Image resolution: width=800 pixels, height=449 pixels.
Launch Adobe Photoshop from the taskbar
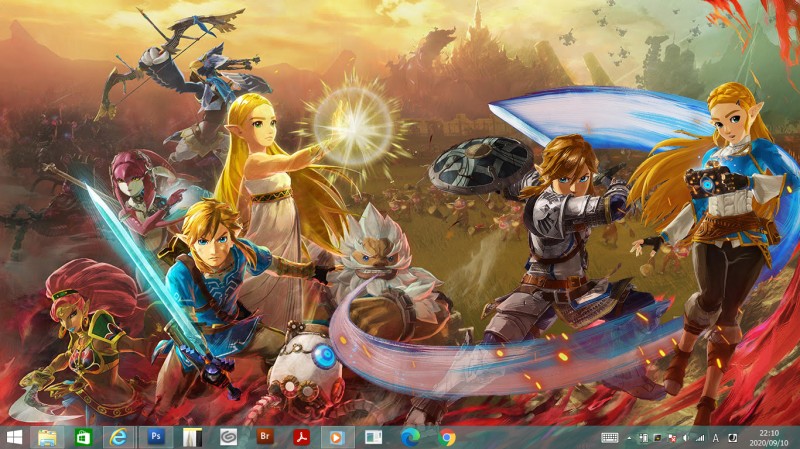156,437
